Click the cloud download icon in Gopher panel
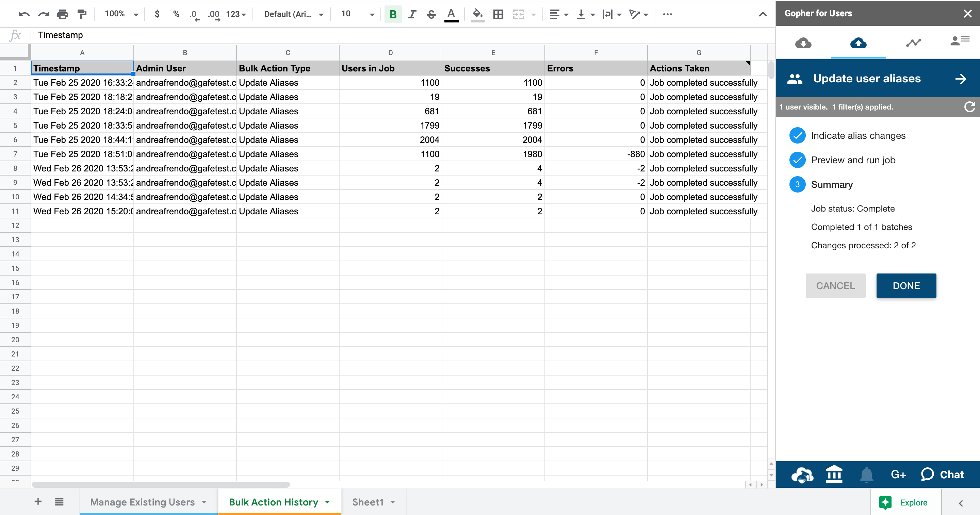 (x=803, y=43)
